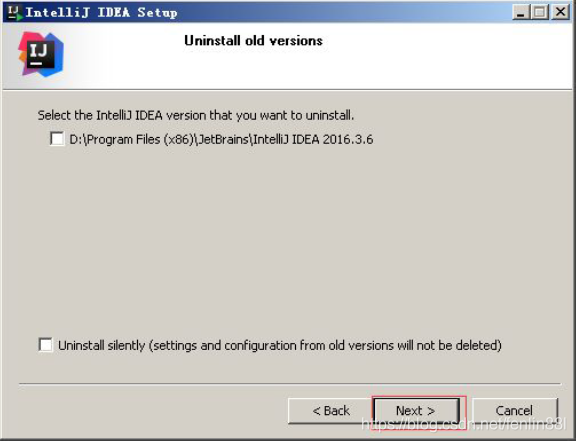Screen dimensions: 576x443
Task: Enable the Uninstall silently checkbox
Action: tap(46, 345)
